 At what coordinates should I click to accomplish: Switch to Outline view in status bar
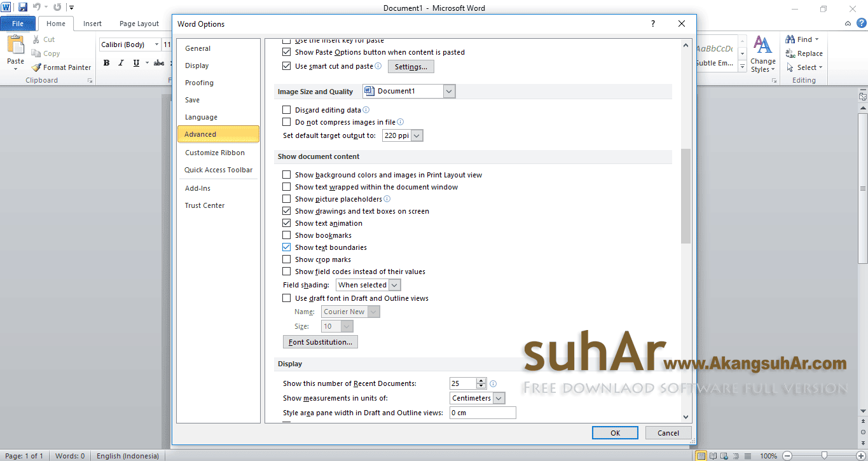tap(736, 456)
